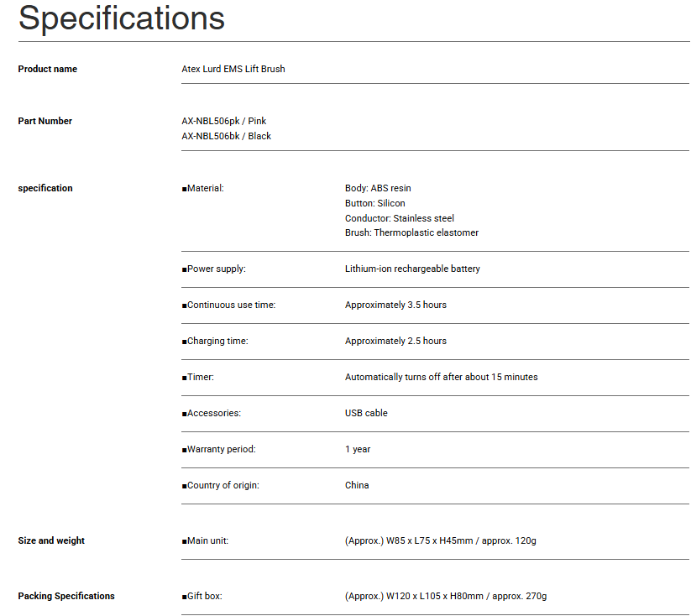
Task: Select the Atex Lurd EMS Lift Brush text
Action: tap(233, 69)
